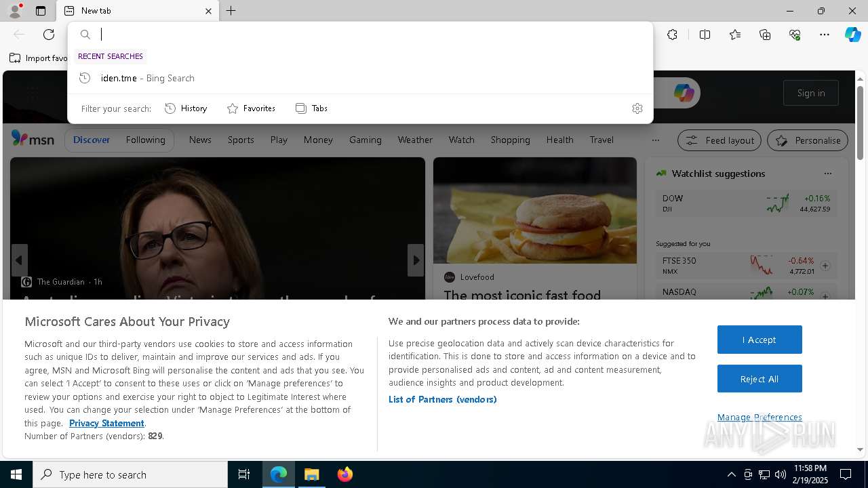Open the volume tray icon
This screenshot has width=868, height=488.
(781, 474)
